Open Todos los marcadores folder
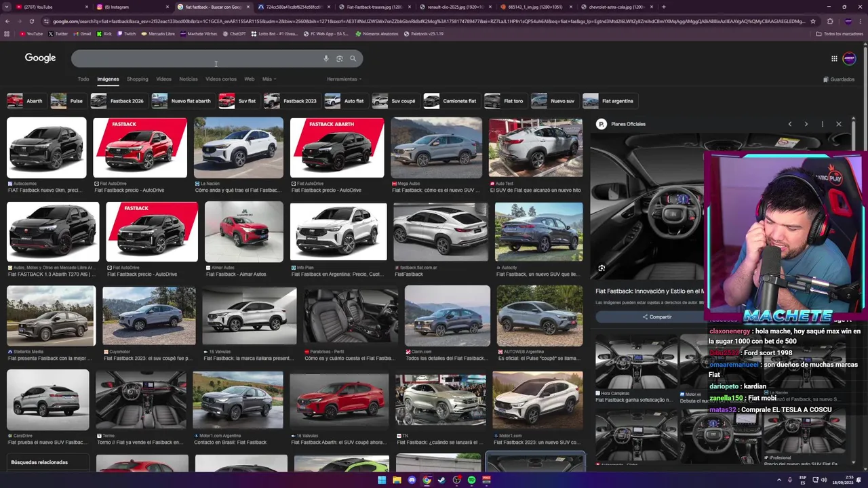The height and width of the screenshot is (488, 868). coord(840,33)
